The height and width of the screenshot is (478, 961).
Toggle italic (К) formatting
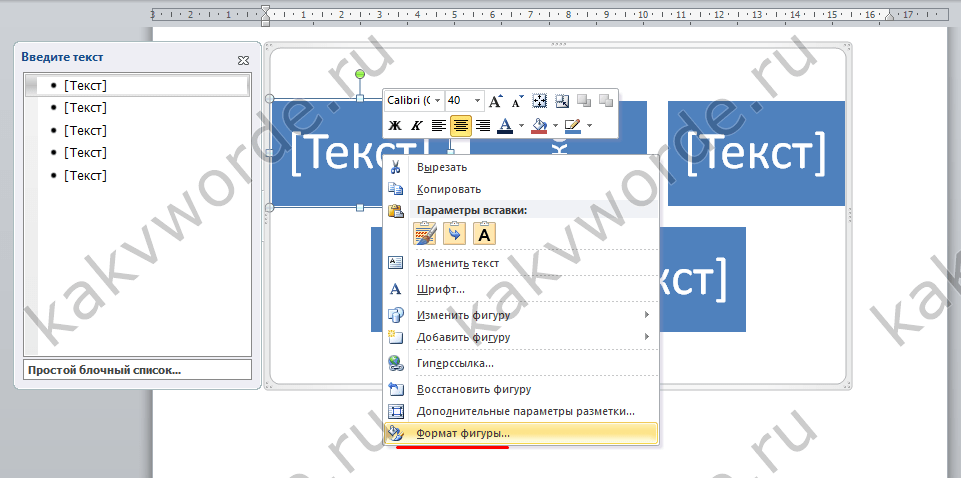point(417,126)
